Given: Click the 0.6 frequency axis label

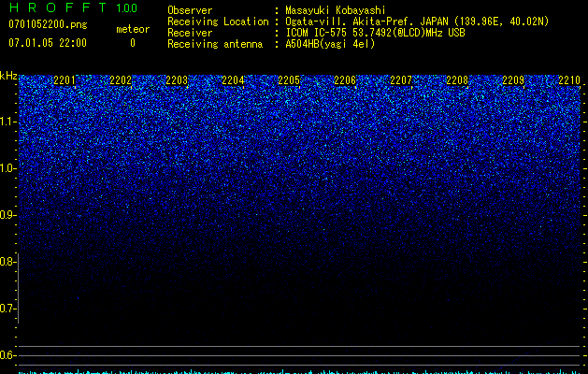Looking at the screenshot, I should point(8,355).
